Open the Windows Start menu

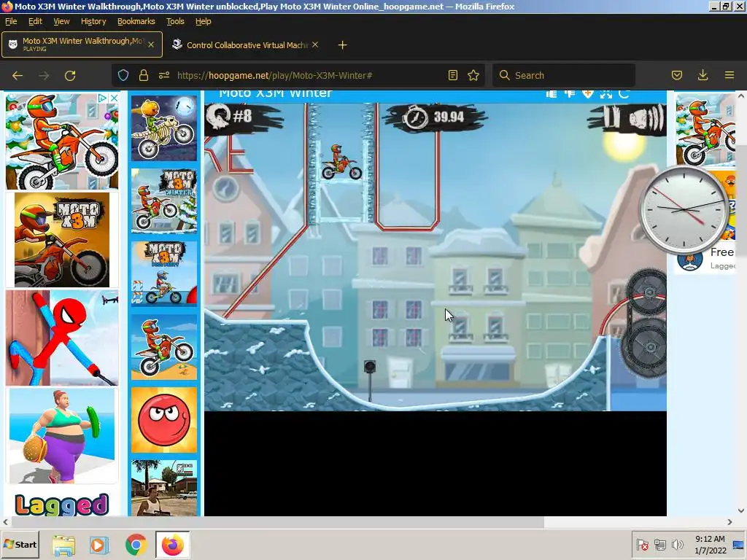20,544
